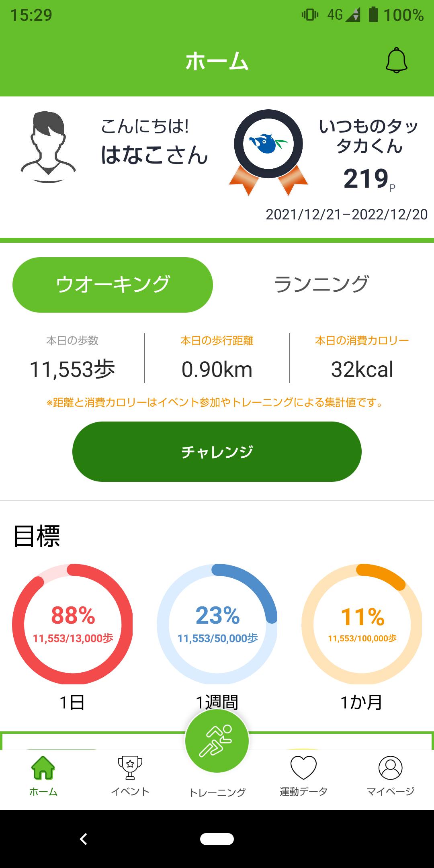Tap the Android home pill button
Screen dimensions: 434x868
[217, 839]
